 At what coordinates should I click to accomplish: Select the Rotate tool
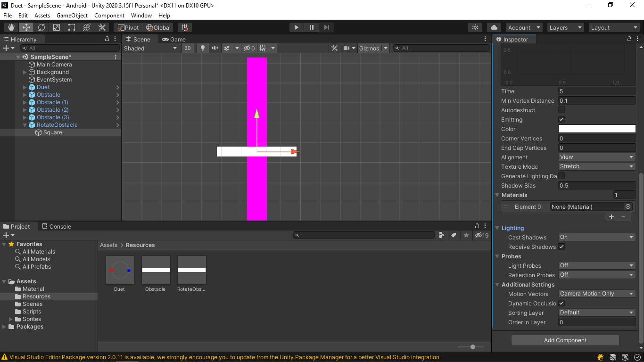pyautogui.click(x=41, y=27)
